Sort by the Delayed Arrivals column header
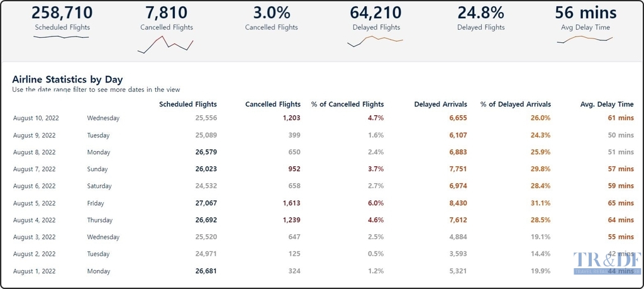 pyautogui.click(x=440, y=105)
